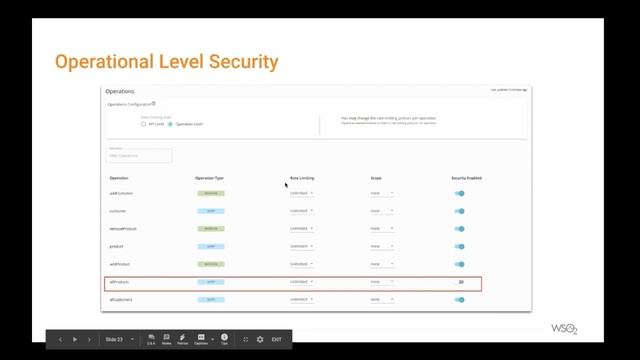Go to previous slide arrow
The height and width of the screenshot is (360, 640).
pos(60,340)
